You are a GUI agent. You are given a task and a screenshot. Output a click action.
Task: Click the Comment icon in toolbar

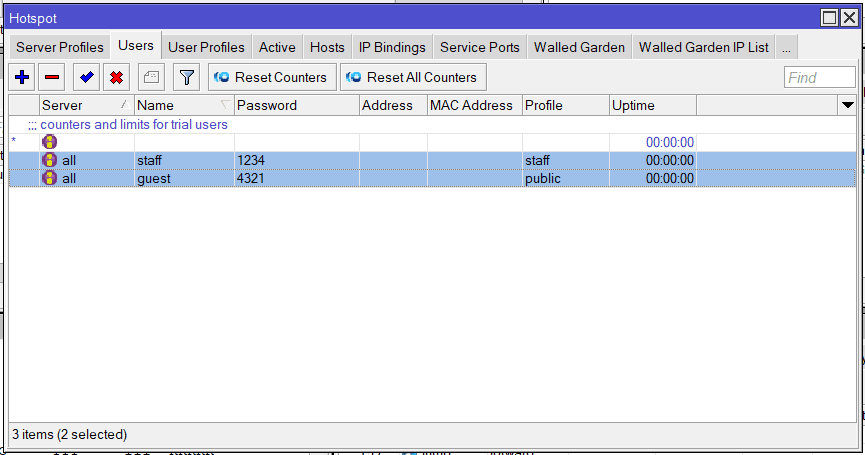tap(150, 77)
